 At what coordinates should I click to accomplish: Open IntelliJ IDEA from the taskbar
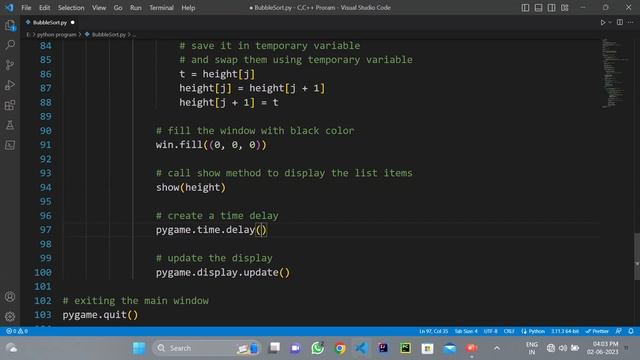point(383,348)
